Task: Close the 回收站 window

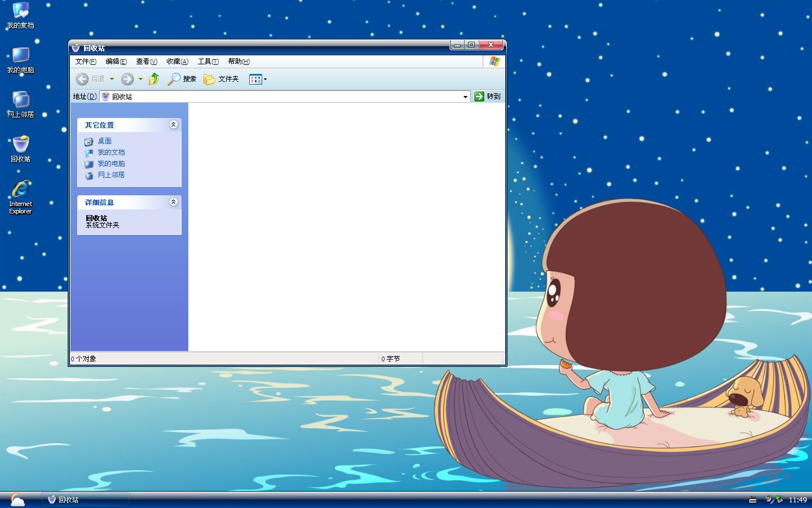Action: pos(491,45)
